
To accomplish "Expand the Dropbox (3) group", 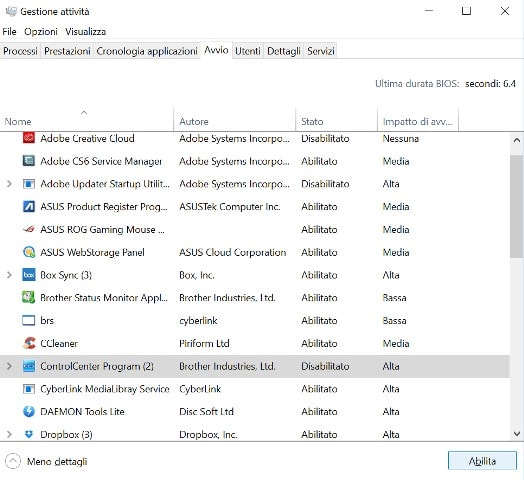I will [9, 434].
